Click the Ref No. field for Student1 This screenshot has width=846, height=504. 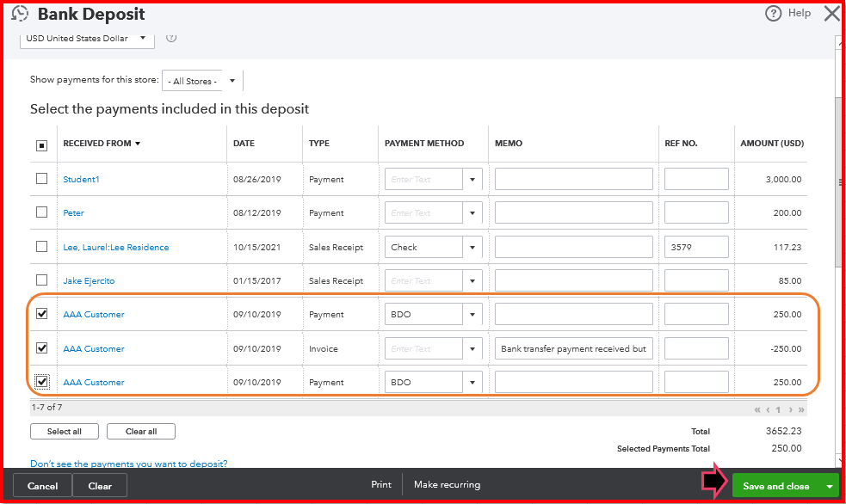(x=696, y=180)
